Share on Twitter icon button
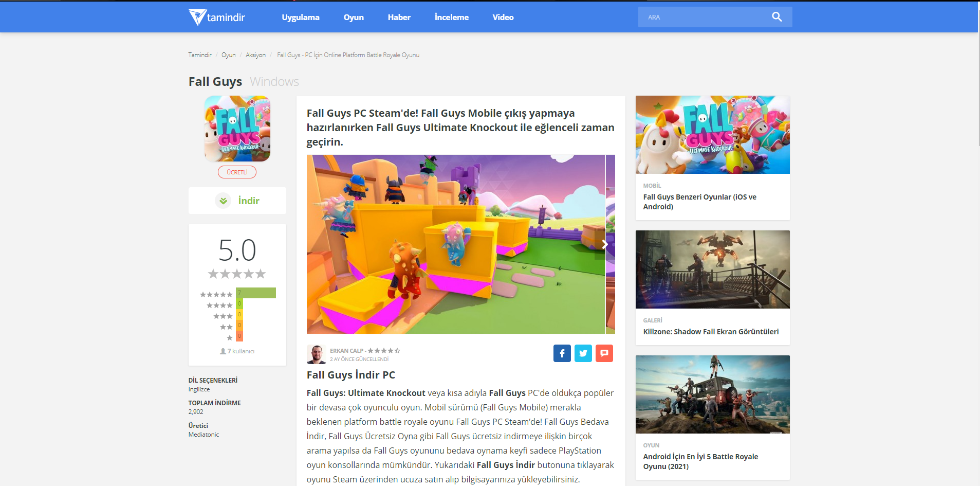Screen dimensions: 980x486 tap(583, 353)
